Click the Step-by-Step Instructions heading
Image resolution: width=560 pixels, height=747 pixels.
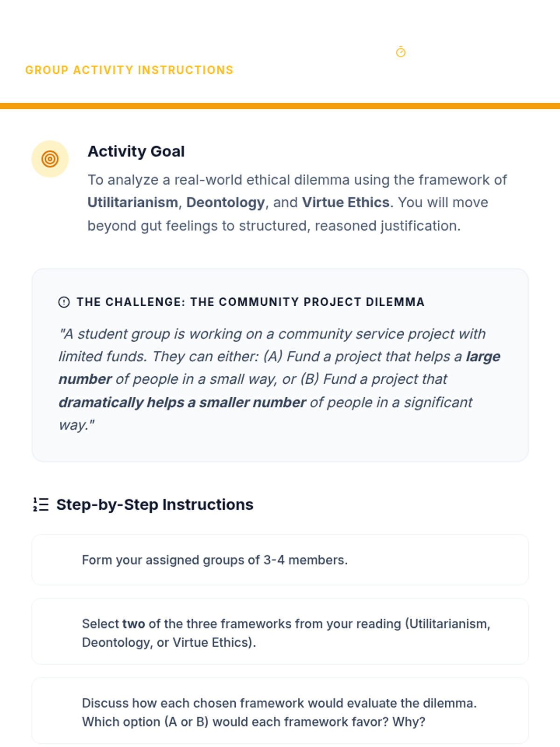point(154,504)
